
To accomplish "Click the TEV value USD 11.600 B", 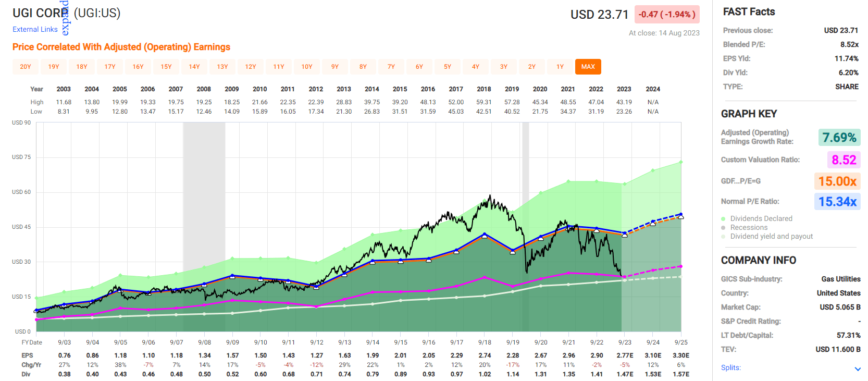I will (x=838, y=349).
